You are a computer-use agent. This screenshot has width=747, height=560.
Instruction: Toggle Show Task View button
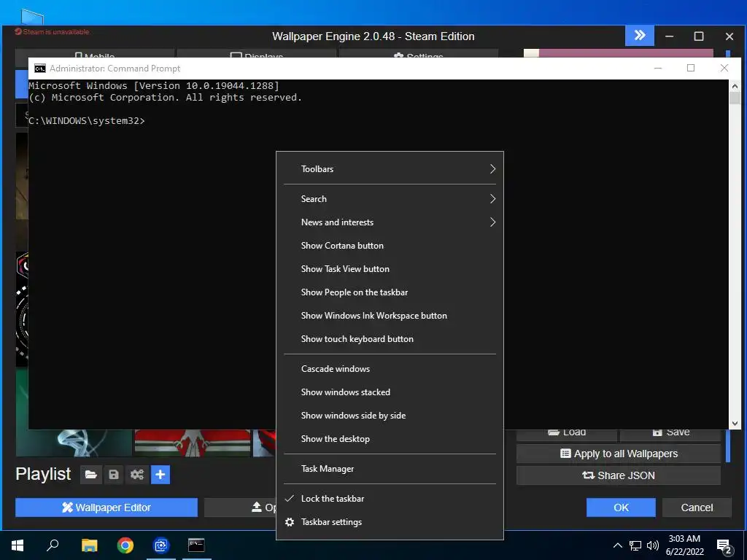tap(390, 269)
